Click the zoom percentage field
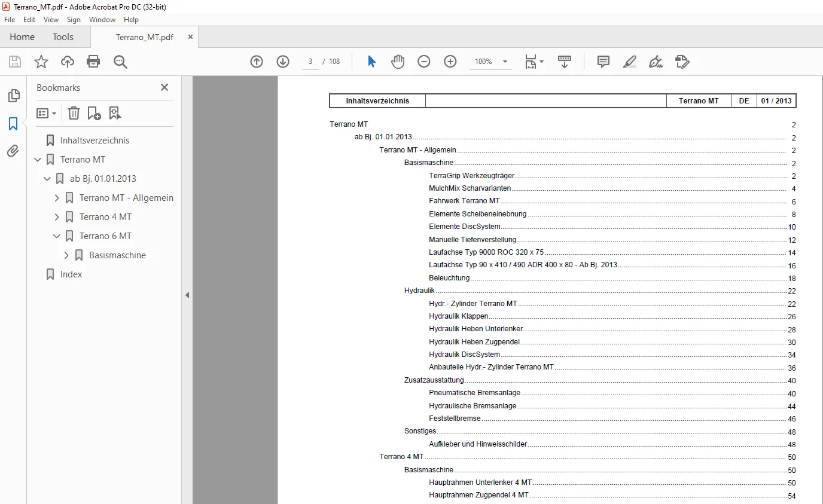 483,62
